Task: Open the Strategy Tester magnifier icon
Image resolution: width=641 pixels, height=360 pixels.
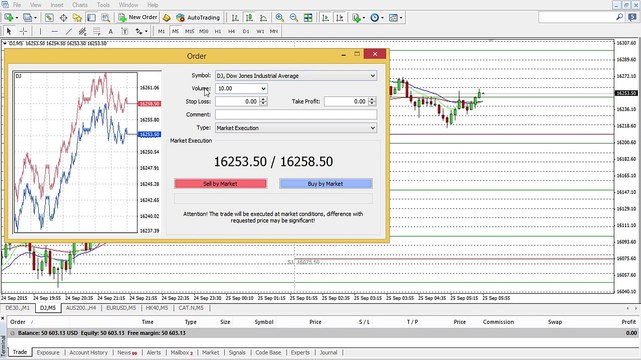Action: [x=105, y=18]
